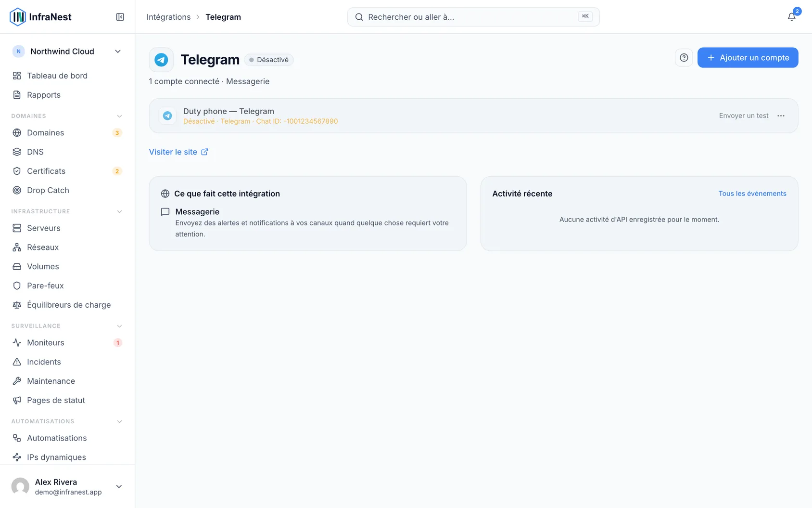The width and height of the screenshot is (812, 508).
Task: Click the Volumes drive icon
Action: [x=17, y=266]
